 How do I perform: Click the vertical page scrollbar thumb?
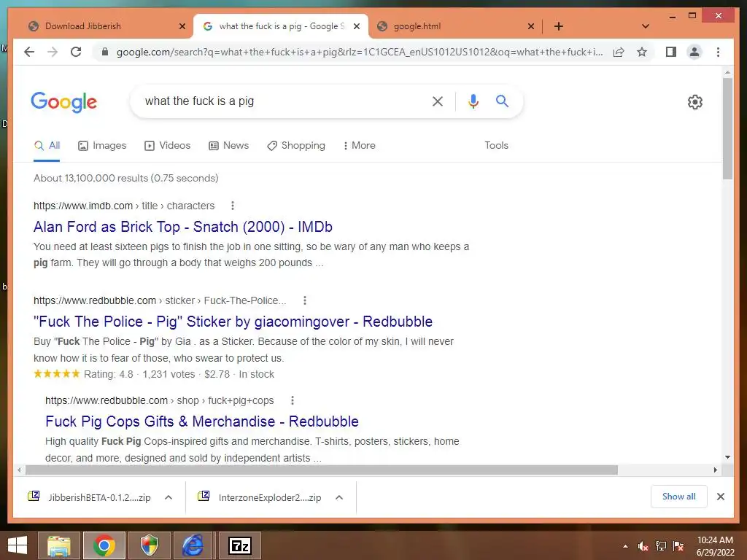pos(727,128)
